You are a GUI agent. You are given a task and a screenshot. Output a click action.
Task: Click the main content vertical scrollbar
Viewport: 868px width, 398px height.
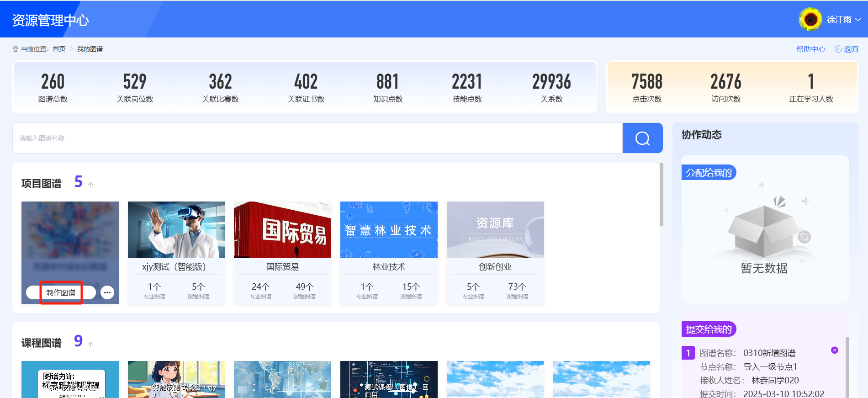pyautogui.click(x=662, y=194)
